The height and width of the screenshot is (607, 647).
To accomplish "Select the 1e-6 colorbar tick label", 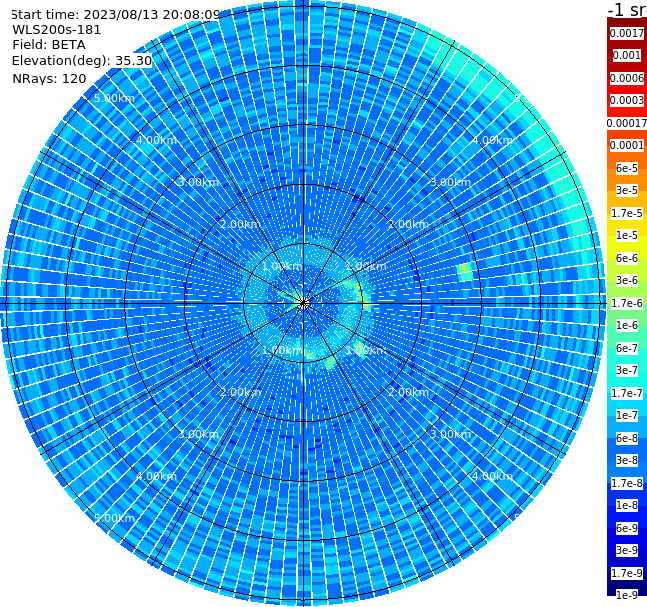I will pyautogui.click(x=627, y=325).
